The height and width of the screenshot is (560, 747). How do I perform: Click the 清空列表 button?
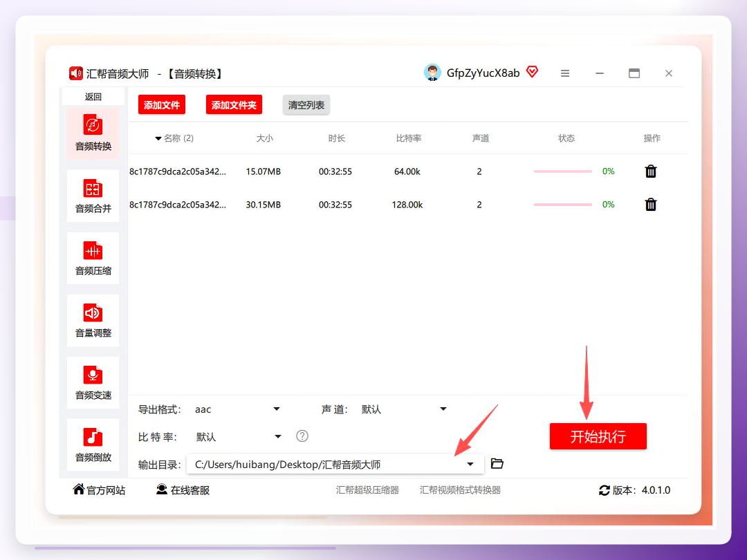[x=306, y=105]
